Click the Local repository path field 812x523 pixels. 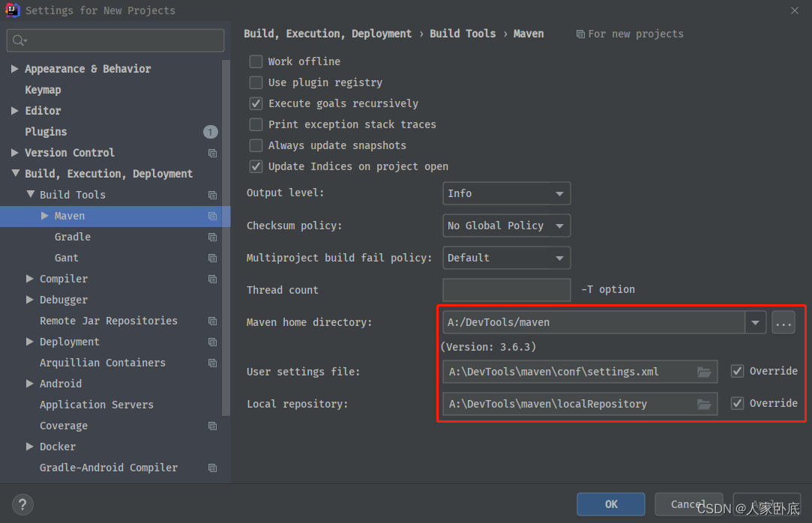pyautogui.click(x=580, y=404)
